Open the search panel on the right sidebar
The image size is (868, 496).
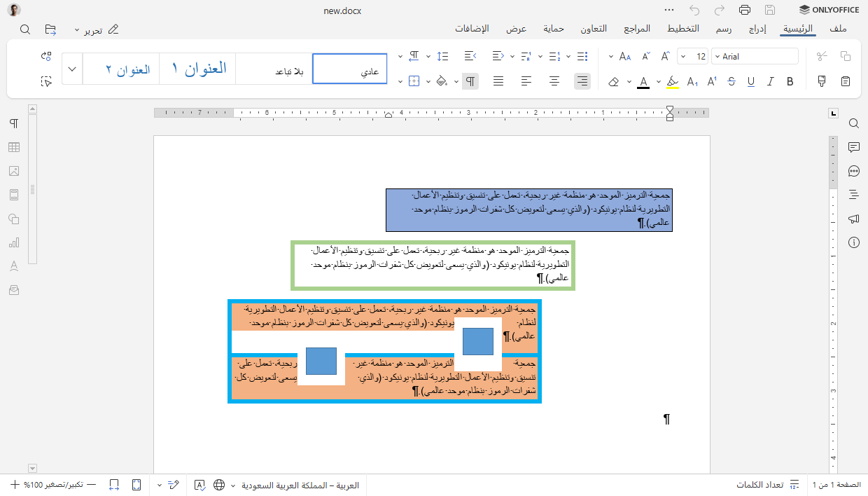coord(853,123)
